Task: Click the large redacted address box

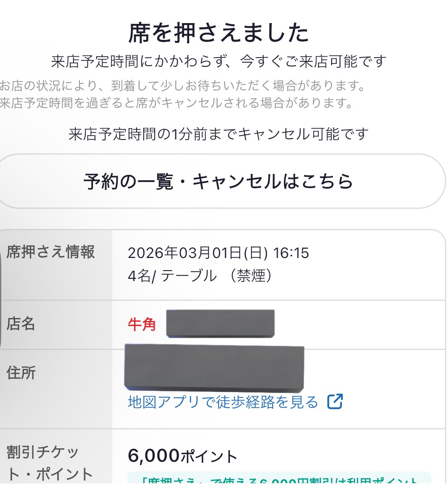Action: pyautogui.click(x=214, y=367)
